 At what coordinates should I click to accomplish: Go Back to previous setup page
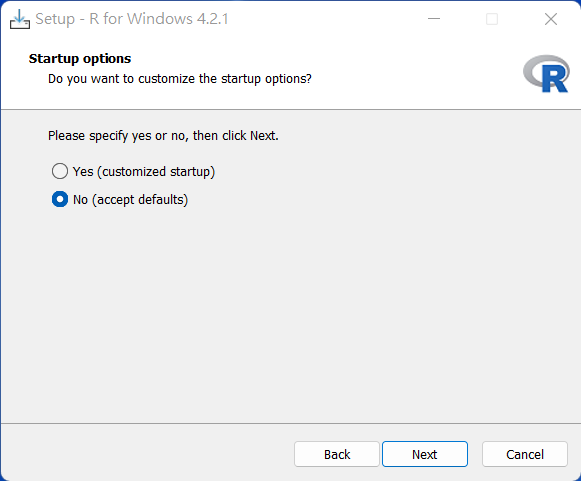coord(337,454)
